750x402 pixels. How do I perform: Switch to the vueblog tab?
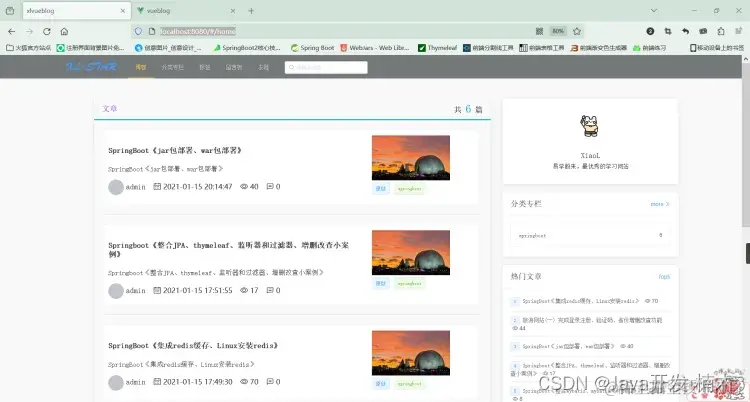pos(187,11)
